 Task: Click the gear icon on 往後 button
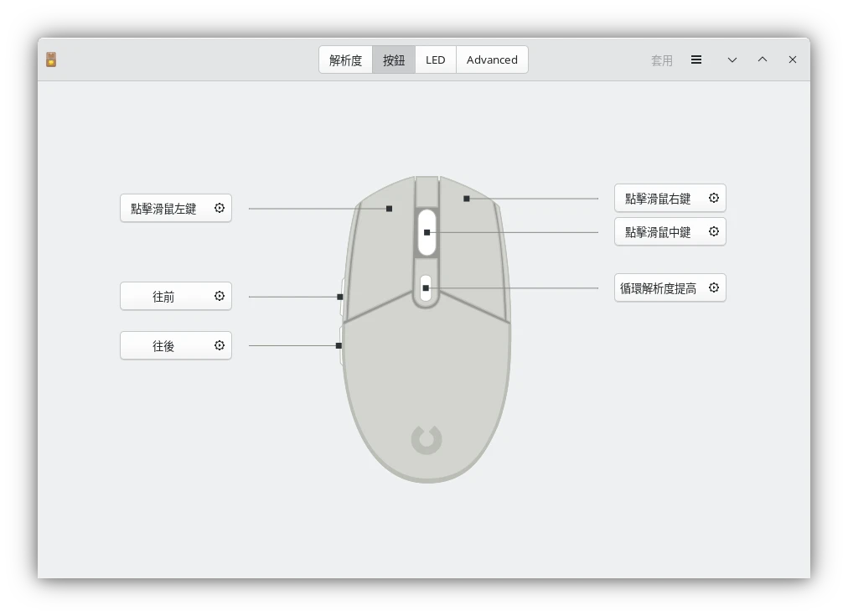point(220,345)
